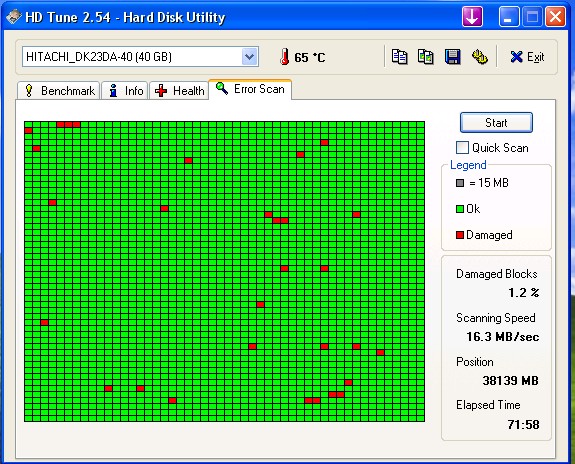Select the Error Scan tab
The image size is (575, 464).
(x=250, y=89)
